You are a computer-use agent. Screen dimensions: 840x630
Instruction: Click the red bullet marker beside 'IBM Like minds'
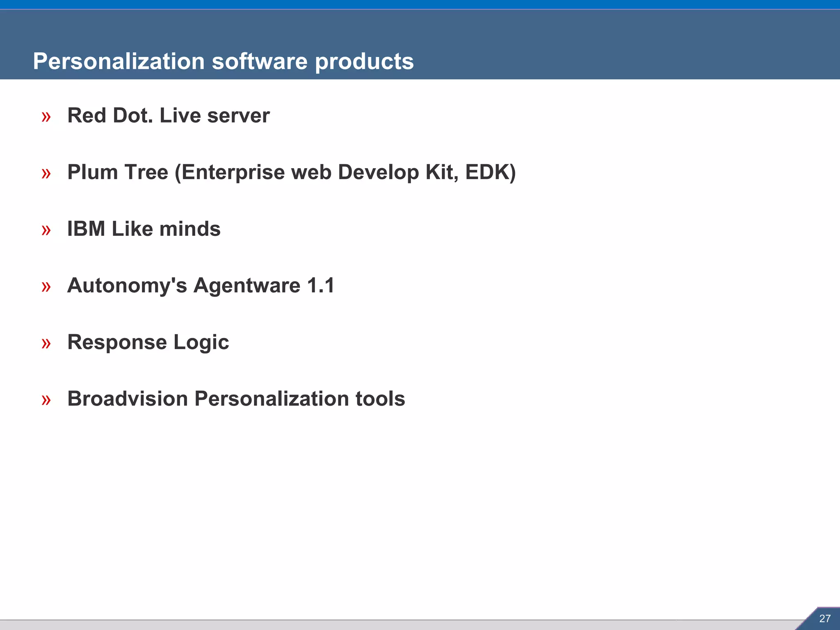(x=46, y=231)
